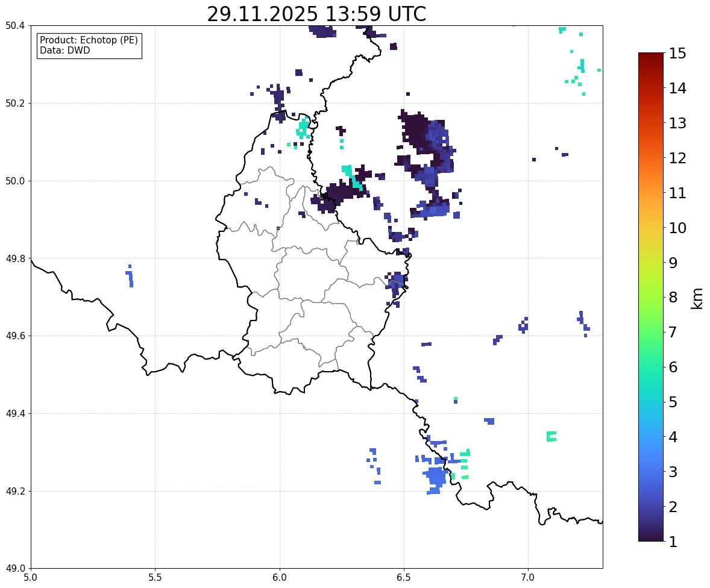Click colorbar tick label '9'

click(x=673, y=263)
